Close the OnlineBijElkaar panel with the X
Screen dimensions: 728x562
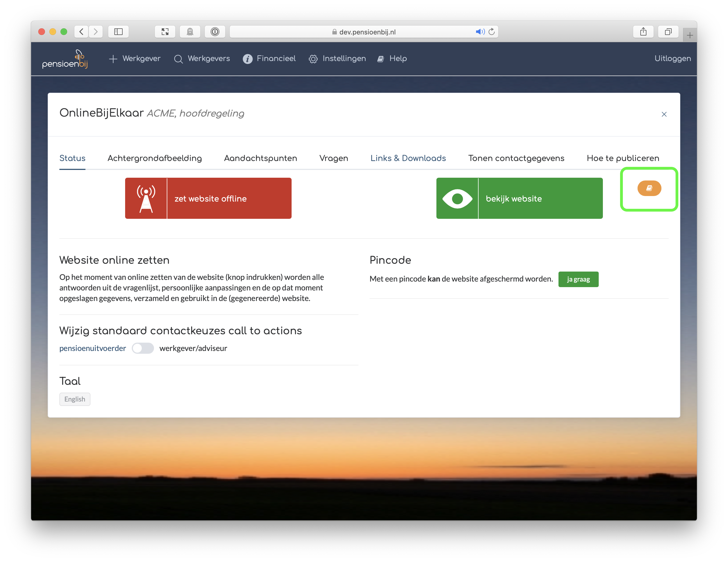[664, 114]
